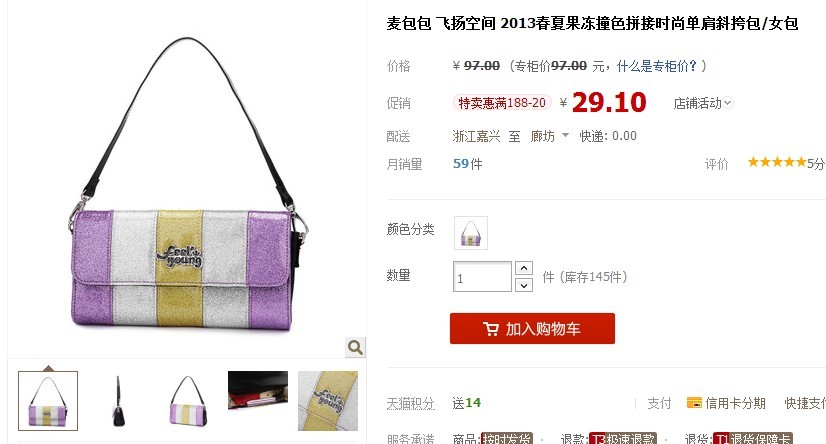This screenshot has width=826, height=444.
Task: Click the 按时发货 service promise badge
Action: click(x=507, y=438)
